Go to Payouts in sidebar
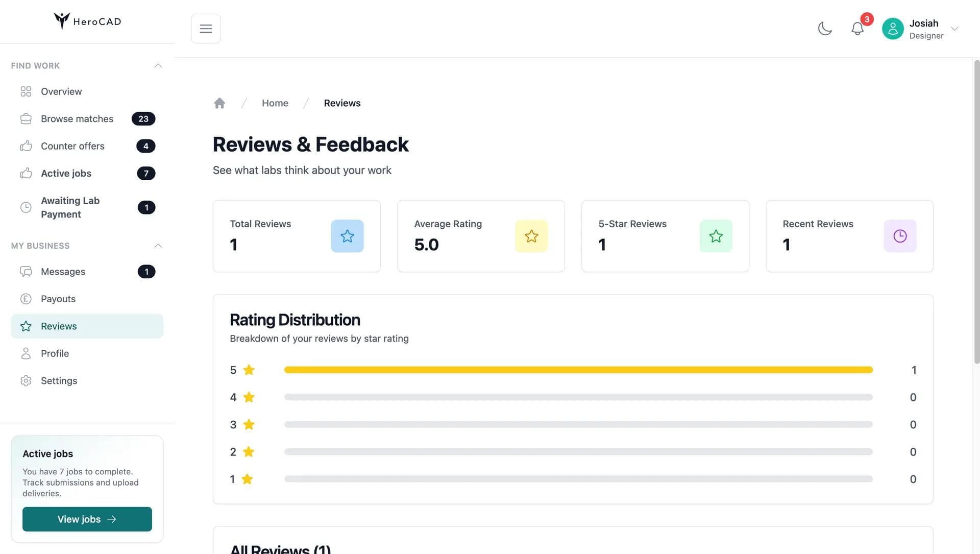 58,299
